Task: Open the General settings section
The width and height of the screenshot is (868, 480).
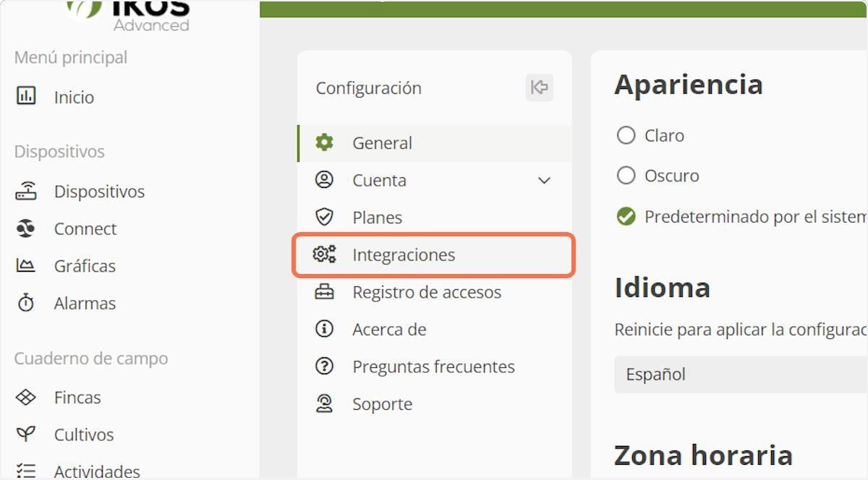Action: [x=382, y=143]
